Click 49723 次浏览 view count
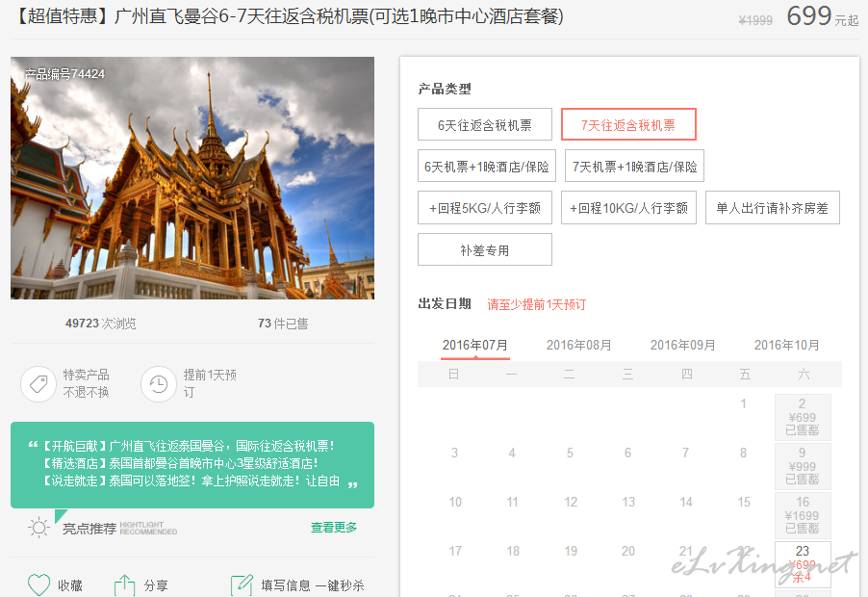The image size is (868, 597). pos(101,324)
